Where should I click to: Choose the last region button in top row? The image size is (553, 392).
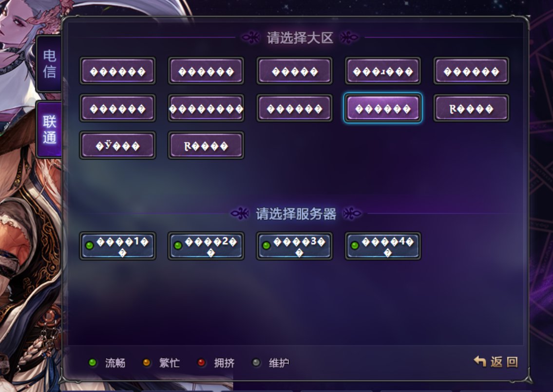pos(471,71)
